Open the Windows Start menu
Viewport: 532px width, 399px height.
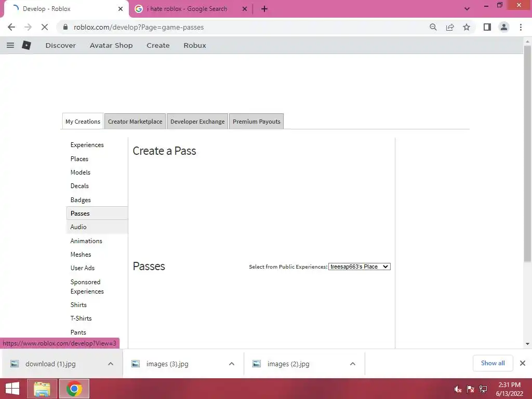click(12, 389)
